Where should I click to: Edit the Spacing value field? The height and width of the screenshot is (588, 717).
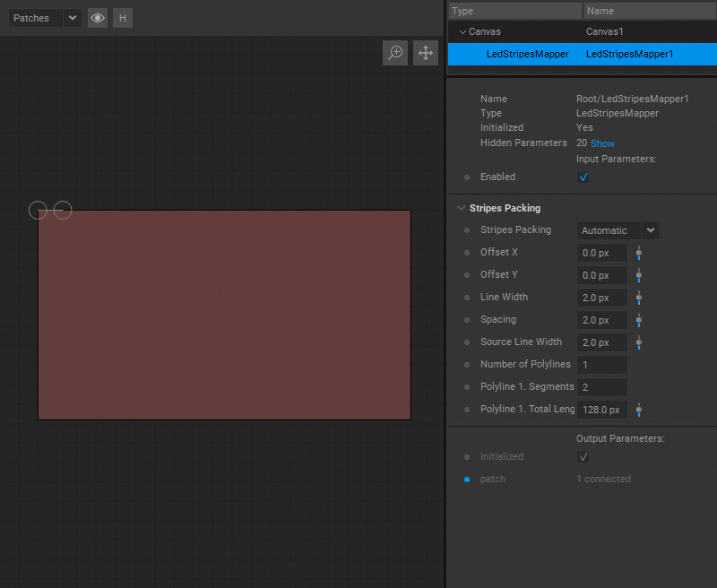pos(601,320)
